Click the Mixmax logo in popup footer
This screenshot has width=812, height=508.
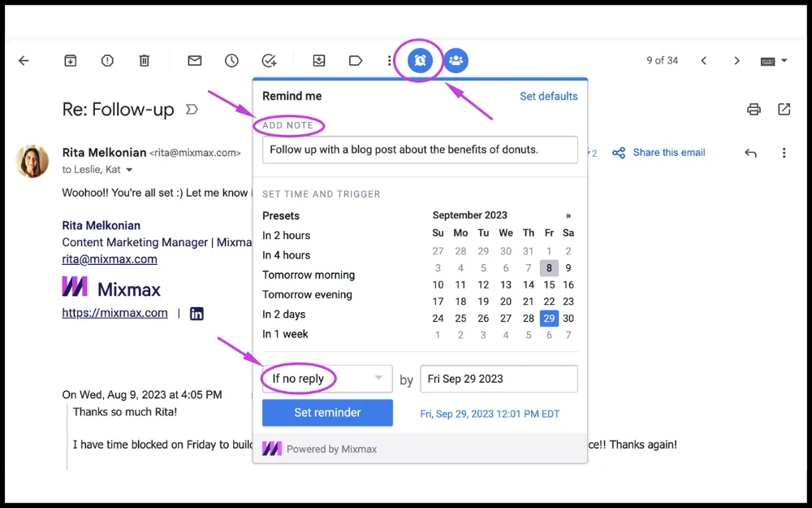[272, 449]
